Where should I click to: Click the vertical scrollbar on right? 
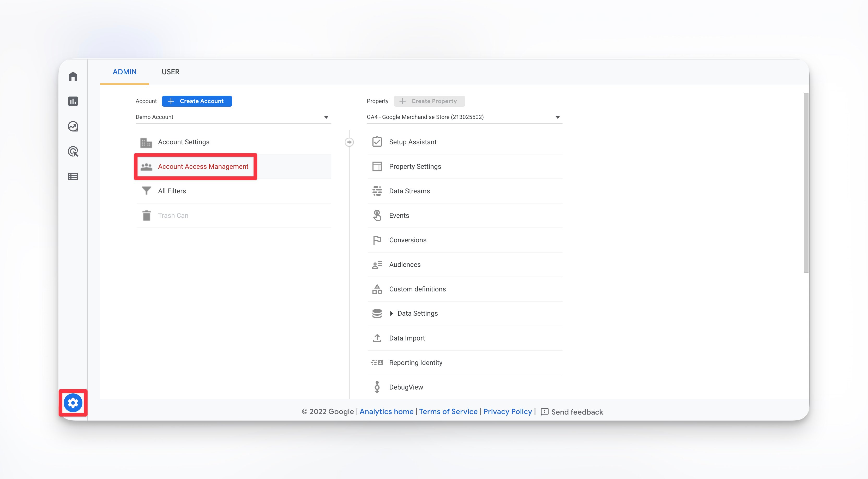806,183
